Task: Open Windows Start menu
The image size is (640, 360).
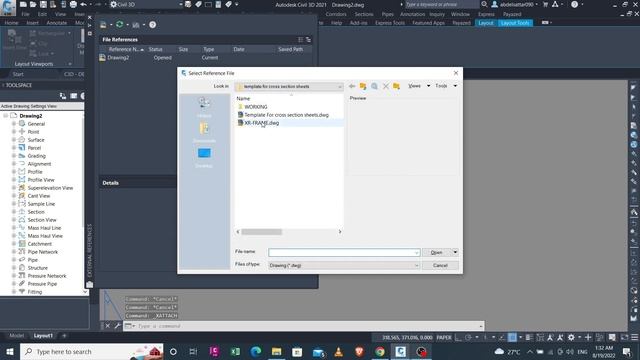Action: click(10, 351)
